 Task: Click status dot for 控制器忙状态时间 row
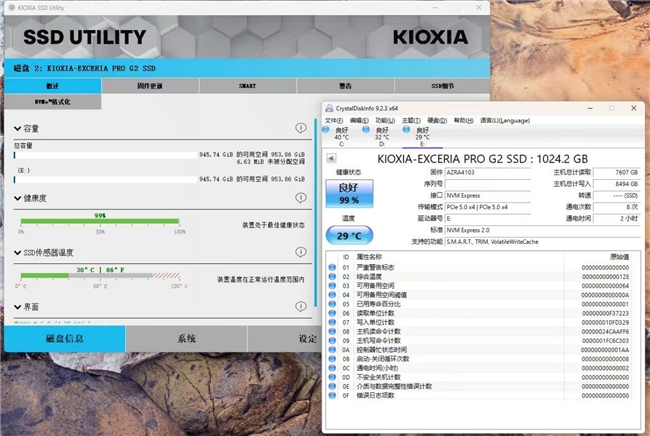click(332, 349)
